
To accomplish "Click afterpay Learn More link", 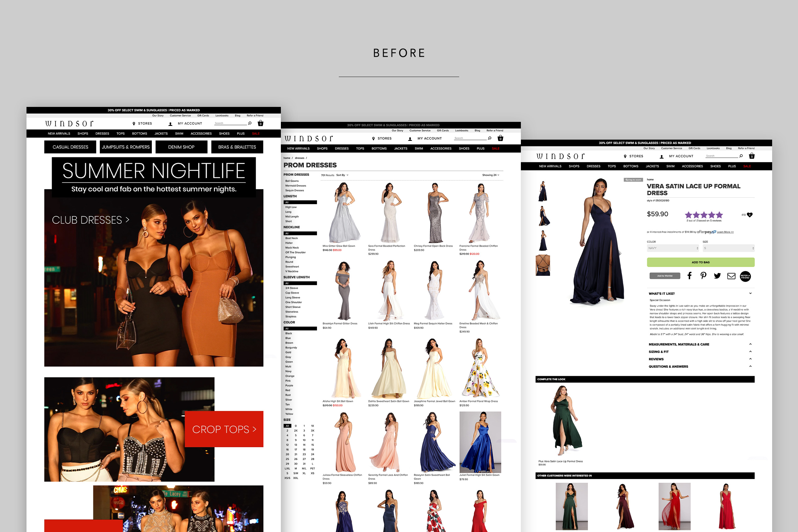I will point(725,232).
